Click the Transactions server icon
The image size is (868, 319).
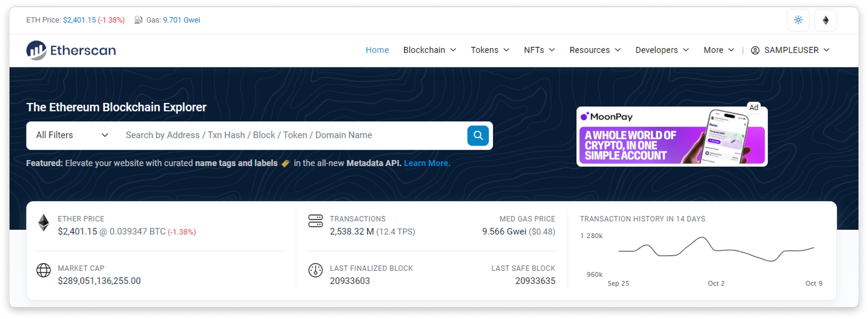pyautogui.click(x=316, y=221)
